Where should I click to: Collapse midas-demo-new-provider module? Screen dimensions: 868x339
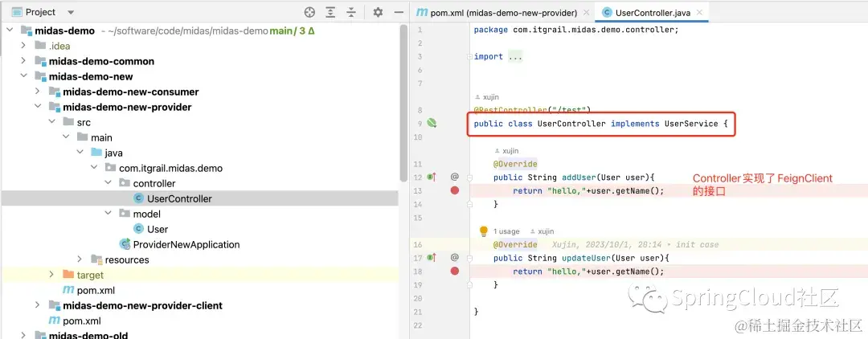tap(37, 107)
